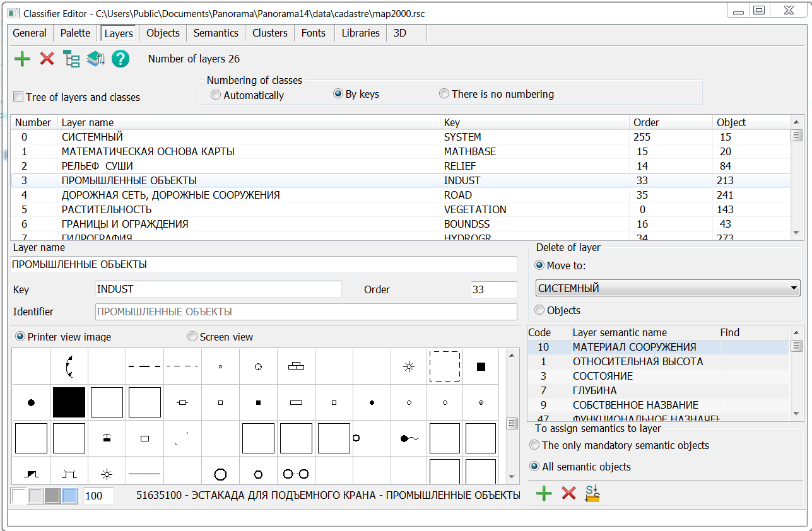Select the curved arc symbol in the grid
The image size is (812, 531).
pyautogui.click(x=69, y=366)
